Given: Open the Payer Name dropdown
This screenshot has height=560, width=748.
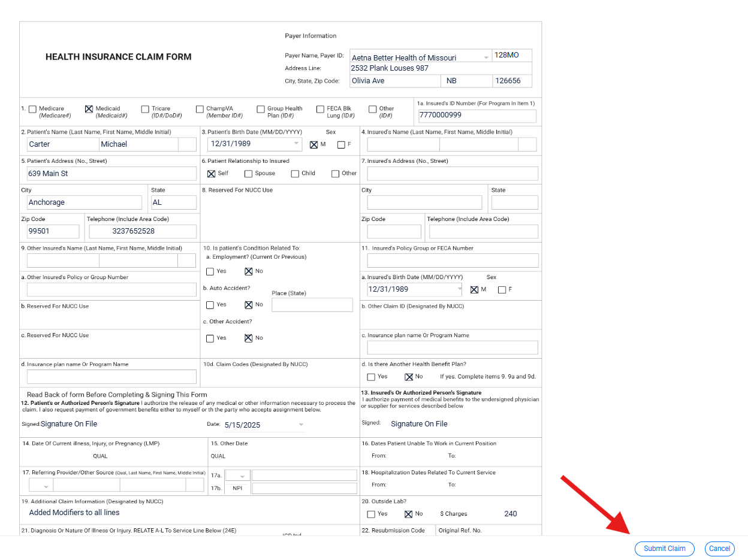Looking at the screenshot, I should (486, 58).
